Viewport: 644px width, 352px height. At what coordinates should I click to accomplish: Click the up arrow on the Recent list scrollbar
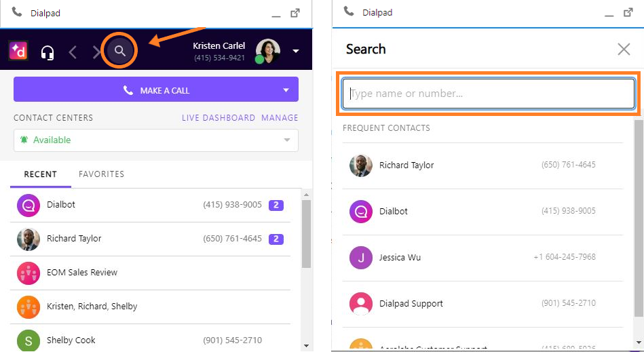coord(307,194)
